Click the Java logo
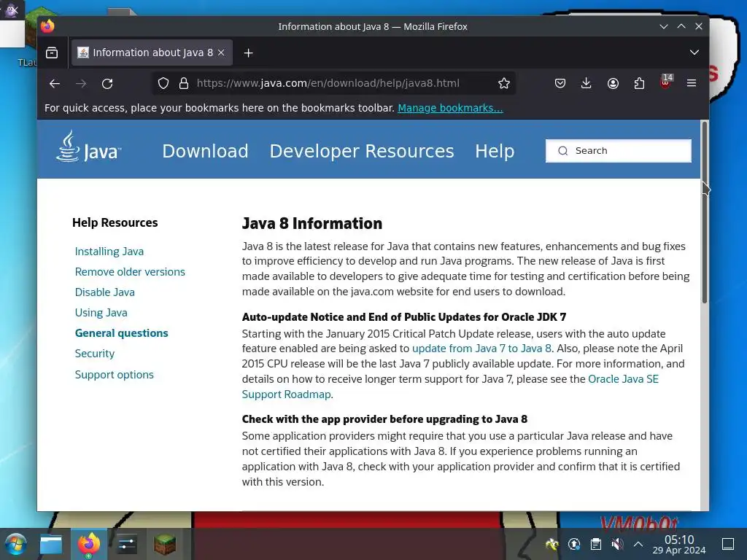Image resolution: width=747 pixels, height=560 pixels. [88, 147]
